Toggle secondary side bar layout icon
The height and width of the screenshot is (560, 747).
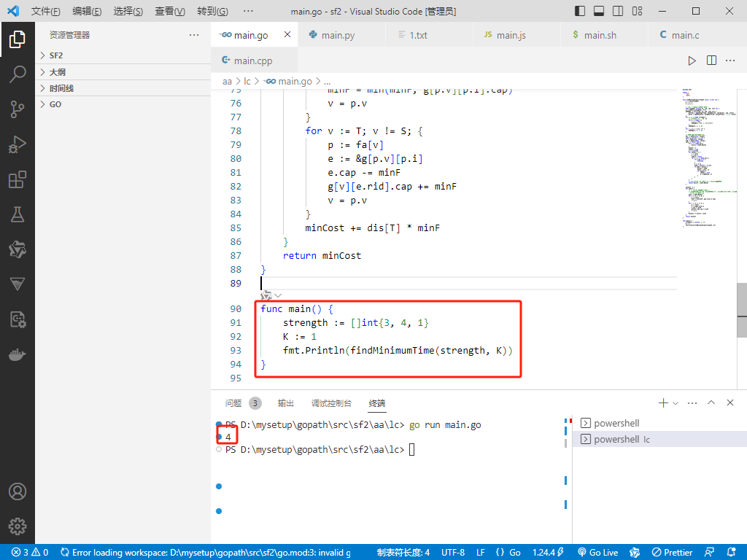click(x=618, y=11)
